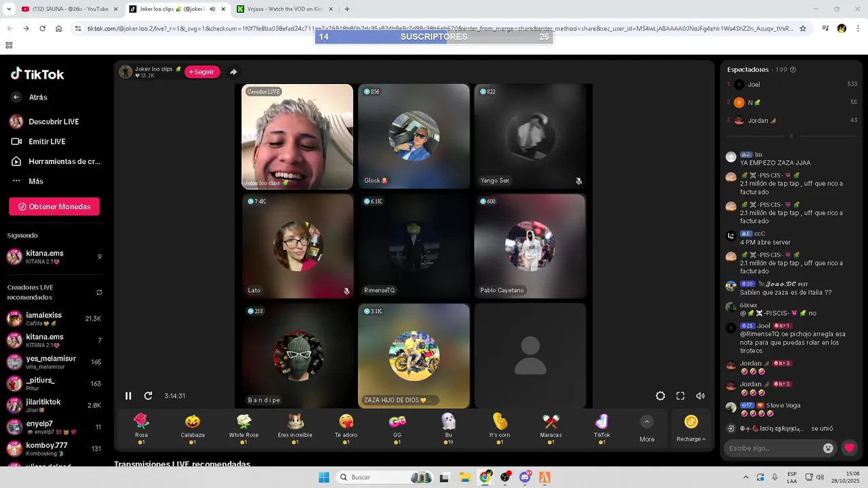Open Windows Start menu
This screenshot has width=868, height=488.
point(323,477)
